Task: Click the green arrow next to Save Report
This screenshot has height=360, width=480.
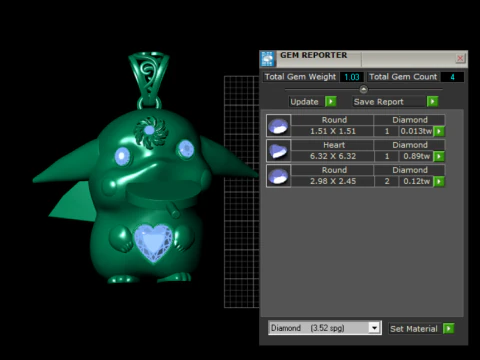Action: pyautogui.click(x=432, y=101)
